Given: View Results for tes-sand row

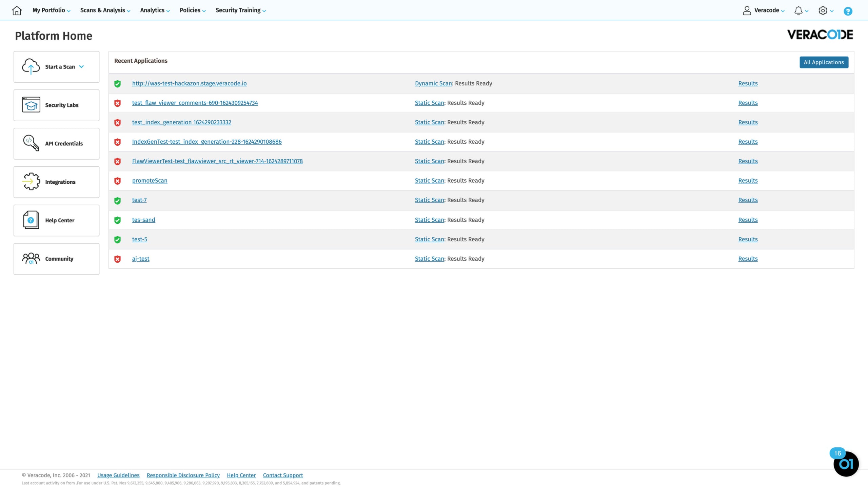Looking at the screenshot, I should coord(748,220).
